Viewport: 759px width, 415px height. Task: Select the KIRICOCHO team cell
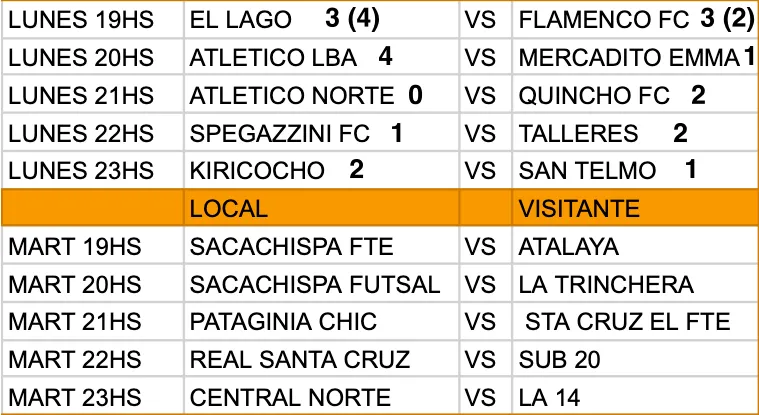tap(320, 171)
